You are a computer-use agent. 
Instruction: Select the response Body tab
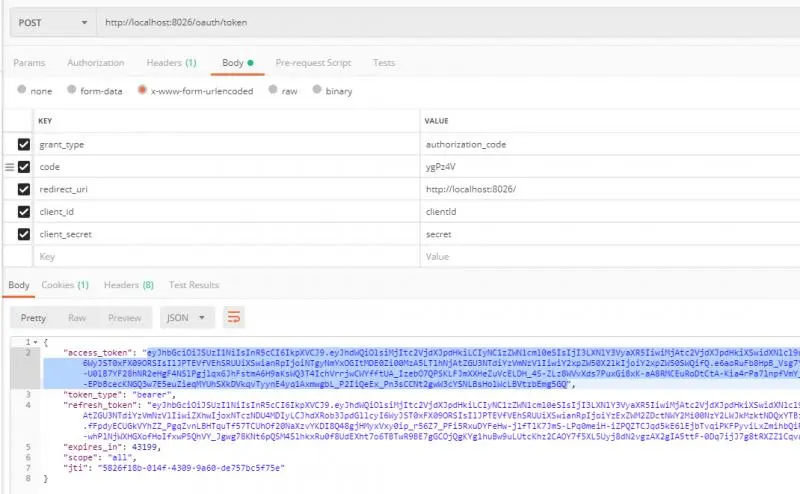19,285
